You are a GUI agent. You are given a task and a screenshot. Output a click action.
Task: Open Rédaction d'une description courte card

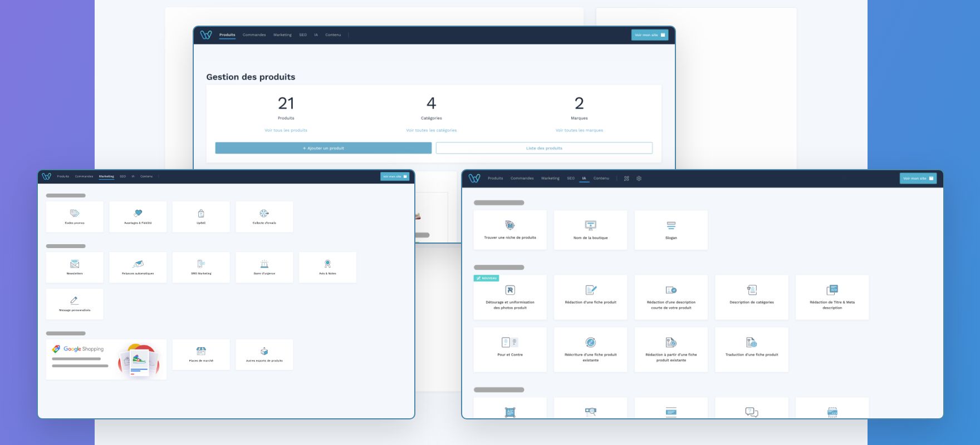(x=671, y=298)
